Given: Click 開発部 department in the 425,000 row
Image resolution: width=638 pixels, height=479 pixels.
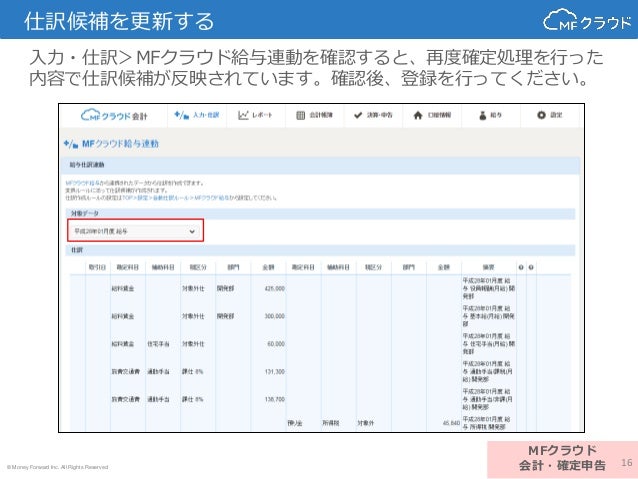Looking at the screenshot, I should [x=225, y=289].
